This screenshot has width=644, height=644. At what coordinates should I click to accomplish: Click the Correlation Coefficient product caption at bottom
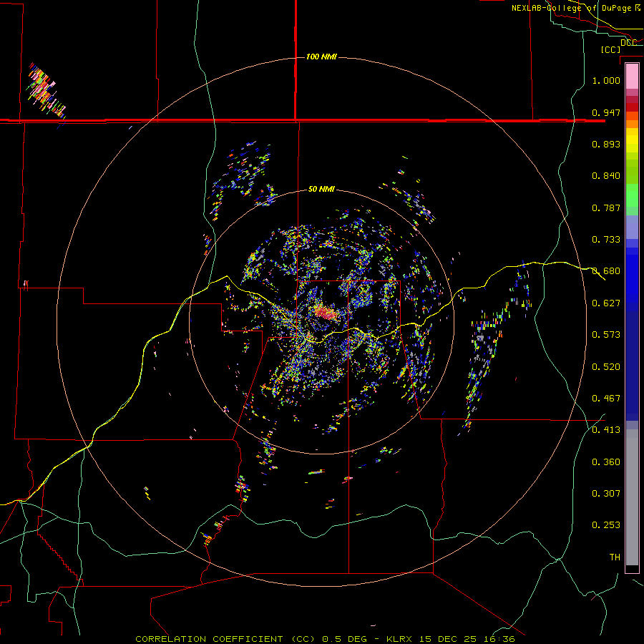click(325, 639)
